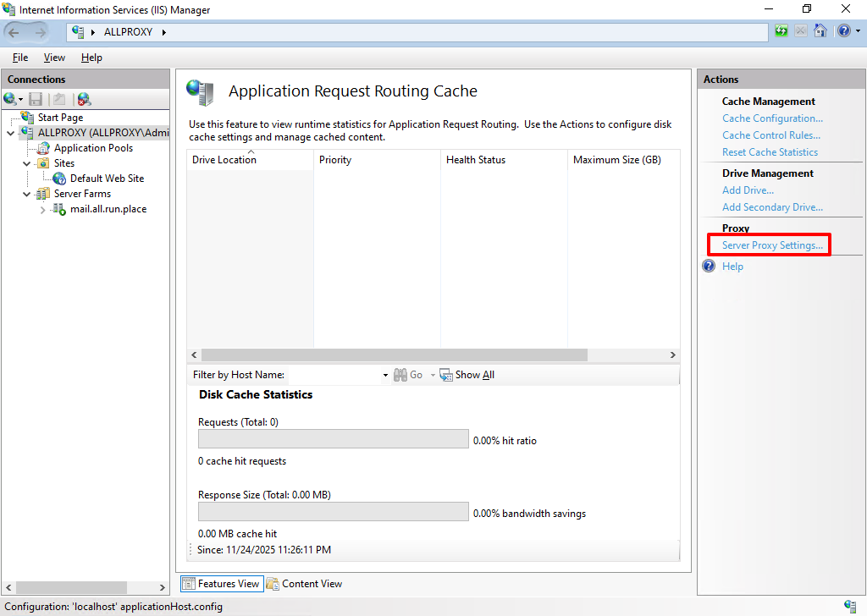Collapse the ALLPROXY server node
The height and width of the screenshot is (616, 867).
tap(10, 133)
